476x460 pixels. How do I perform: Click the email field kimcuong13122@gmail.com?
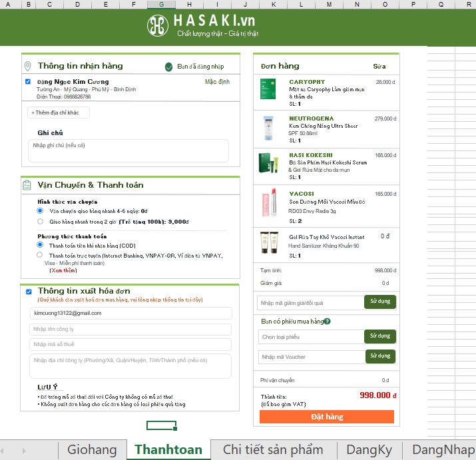[131, 313]
